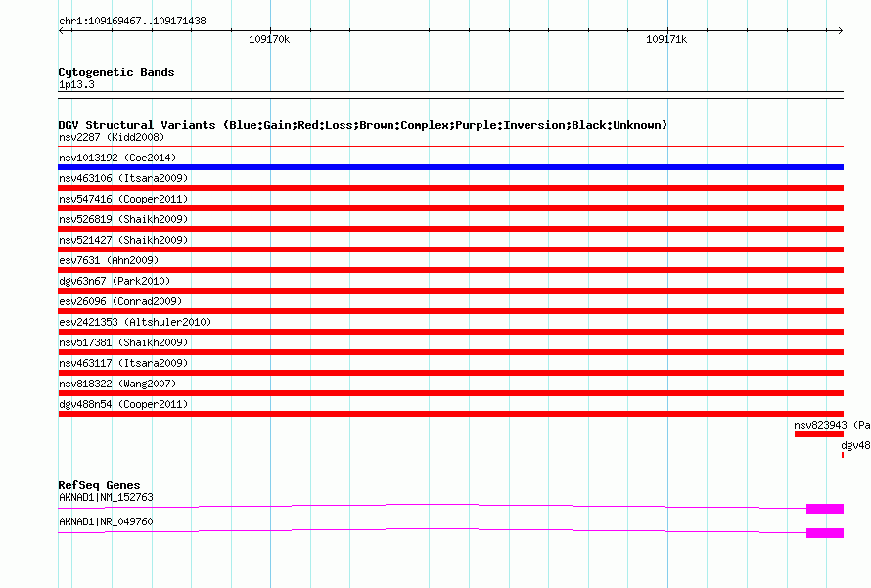Viewport: 871px width, 588px height.
Task: Click the AKNAD1|NM_152763 intron line
Action: (433, 505)
